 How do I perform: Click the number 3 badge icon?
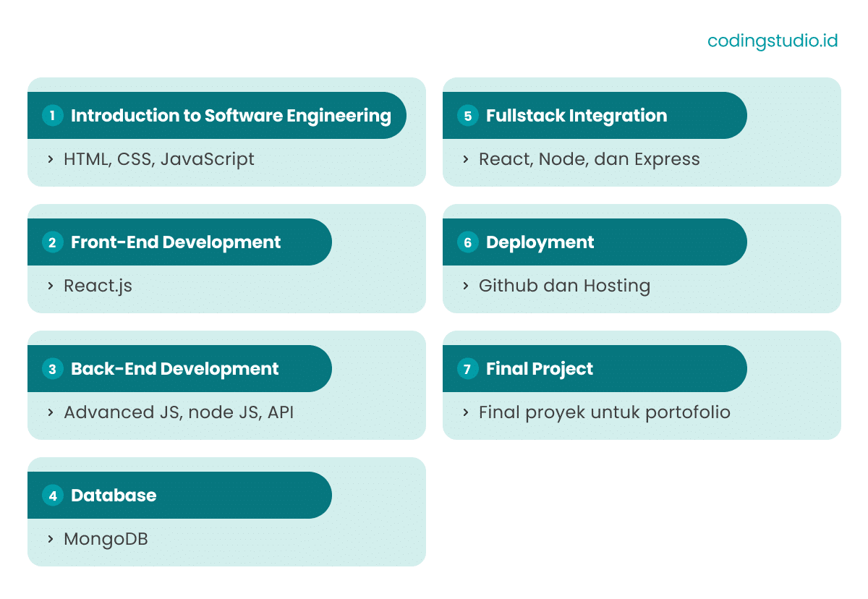click(x=51, y=368)
